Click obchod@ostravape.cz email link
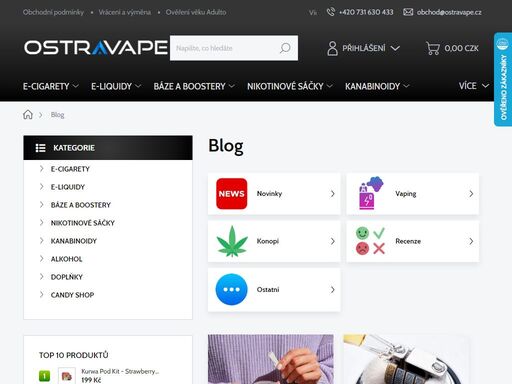The image size is (512, 384). 449,12
